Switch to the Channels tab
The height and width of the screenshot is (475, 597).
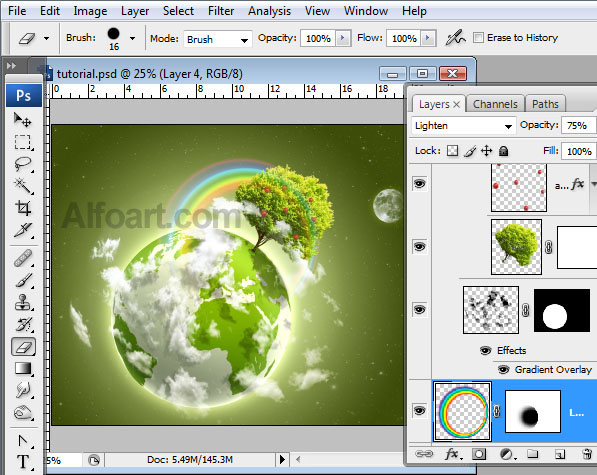click(495, 104)
